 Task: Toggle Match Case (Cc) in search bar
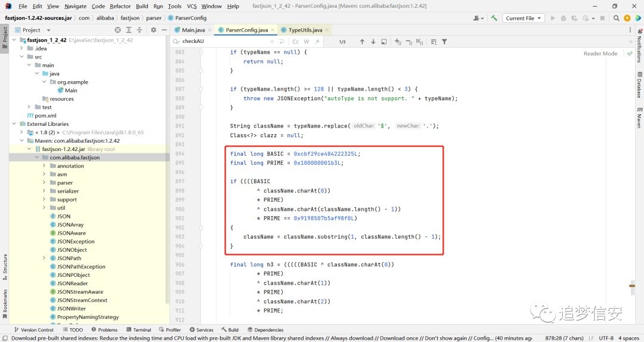coord(295,42)
